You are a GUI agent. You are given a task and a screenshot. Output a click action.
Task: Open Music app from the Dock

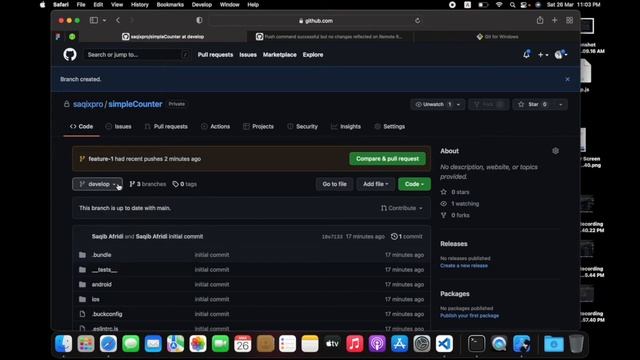355,344
